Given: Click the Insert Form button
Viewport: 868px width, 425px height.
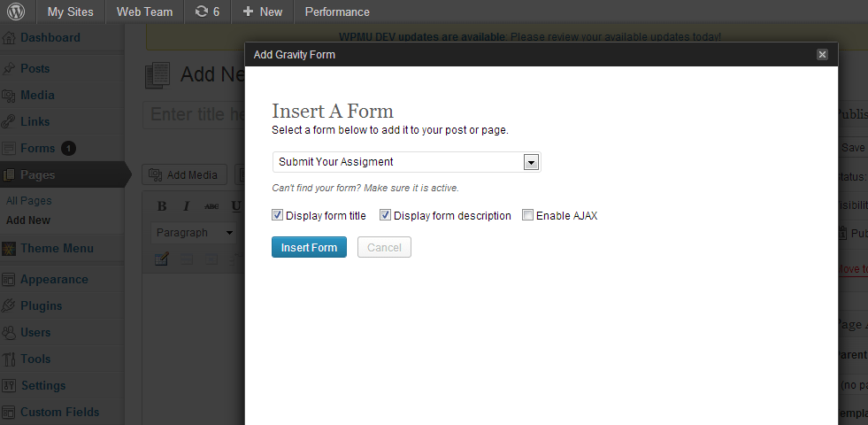Looking at the screenshot, I should (309, 247).
